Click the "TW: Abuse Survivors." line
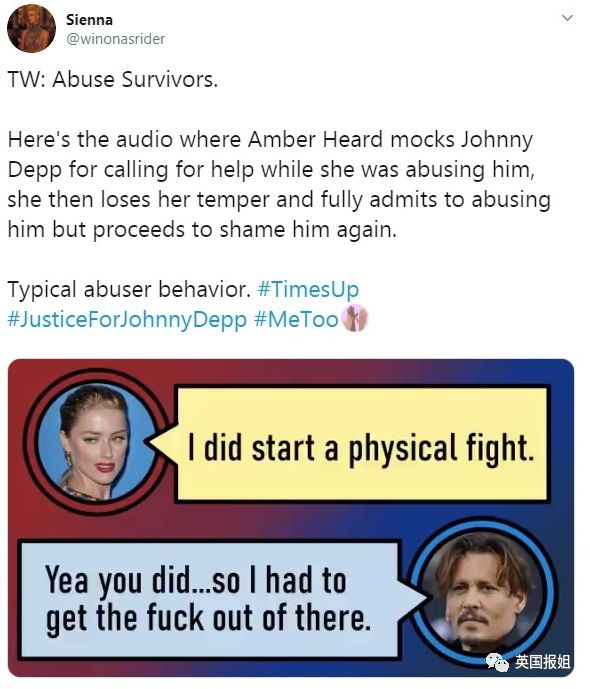 point(112,80)
